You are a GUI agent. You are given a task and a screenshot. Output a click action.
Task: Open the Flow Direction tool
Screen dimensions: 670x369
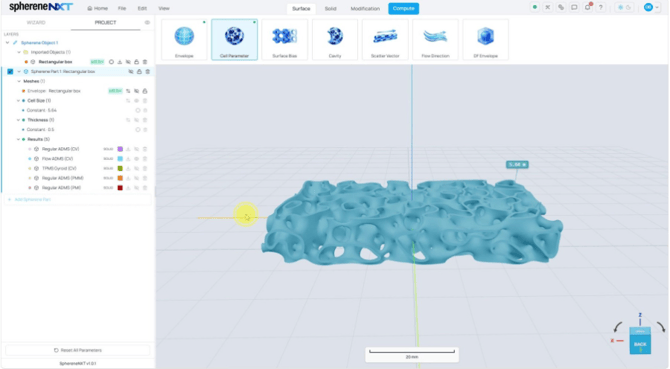pos(435,39)
